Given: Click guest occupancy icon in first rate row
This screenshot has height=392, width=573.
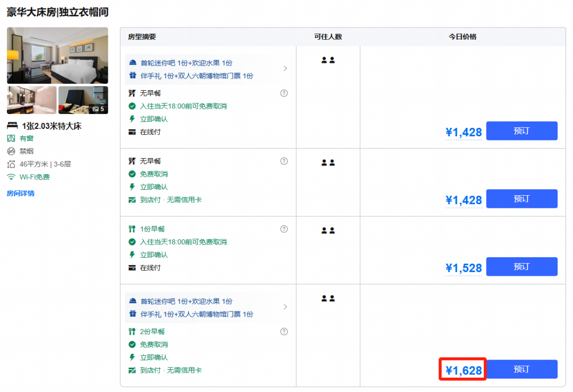Looking at the screenshot, I should [x=328, y=60].
